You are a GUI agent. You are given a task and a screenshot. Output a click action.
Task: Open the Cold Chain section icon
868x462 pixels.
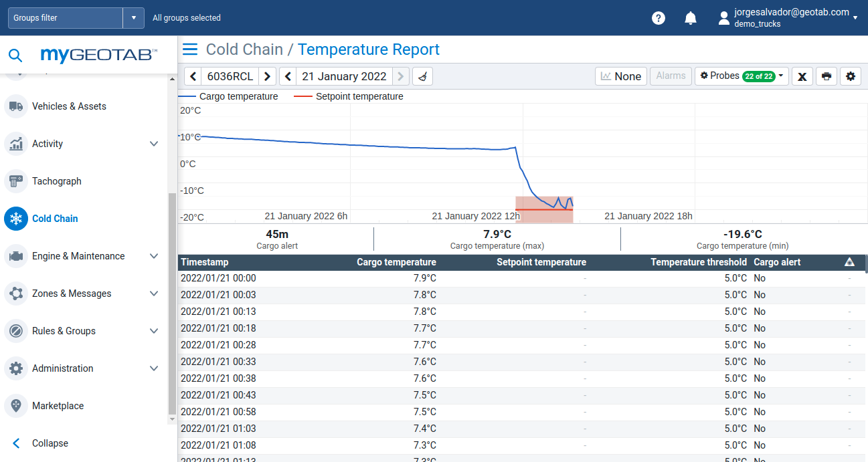tap(16, 219)
